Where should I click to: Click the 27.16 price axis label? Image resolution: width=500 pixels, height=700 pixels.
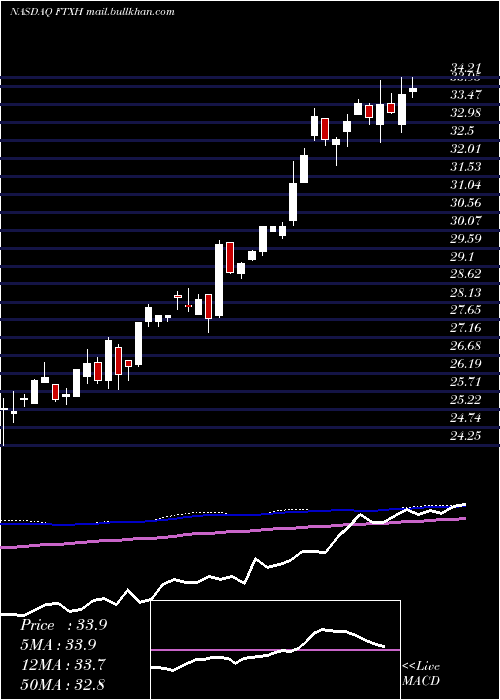coord(466,328)
